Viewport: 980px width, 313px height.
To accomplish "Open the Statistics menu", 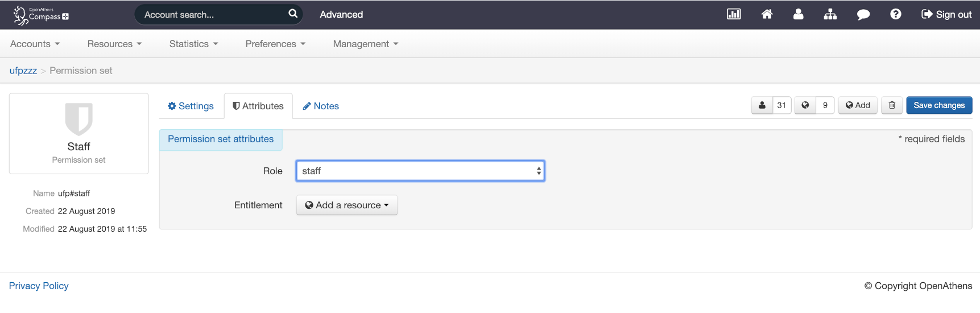I will click(193, 44).
